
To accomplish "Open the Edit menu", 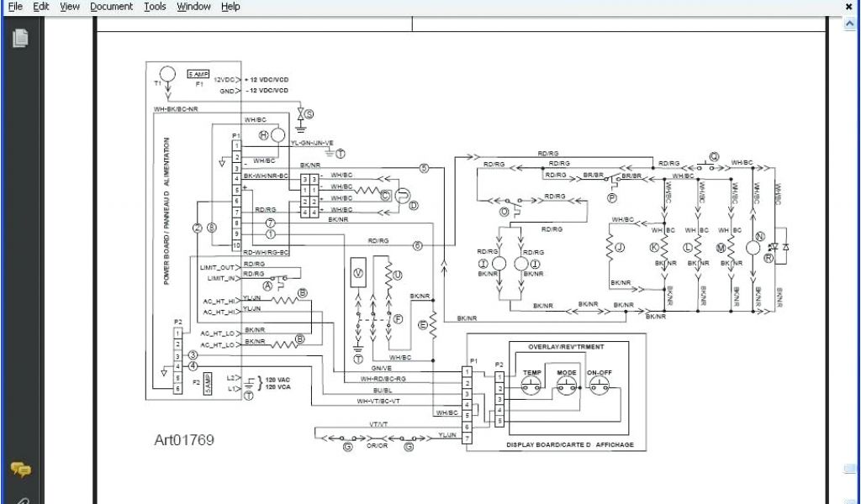I will tap(41, 6).
